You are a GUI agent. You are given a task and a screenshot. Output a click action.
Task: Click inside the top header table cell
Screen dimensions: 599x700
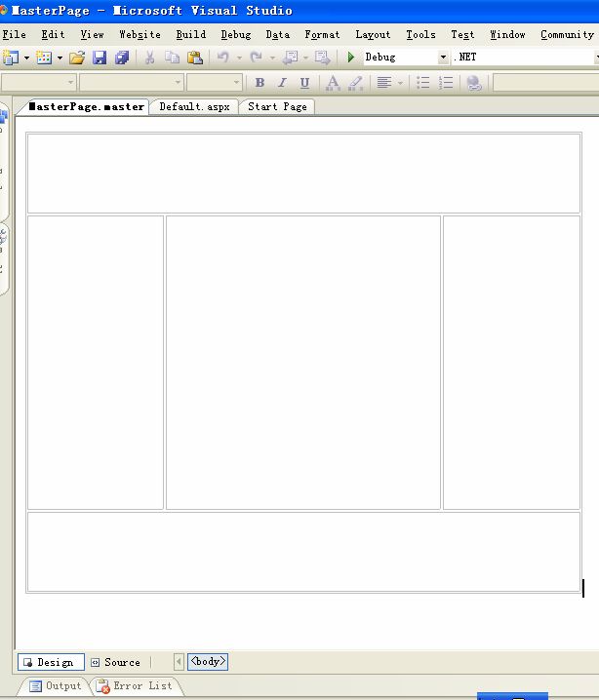(303, 174)
